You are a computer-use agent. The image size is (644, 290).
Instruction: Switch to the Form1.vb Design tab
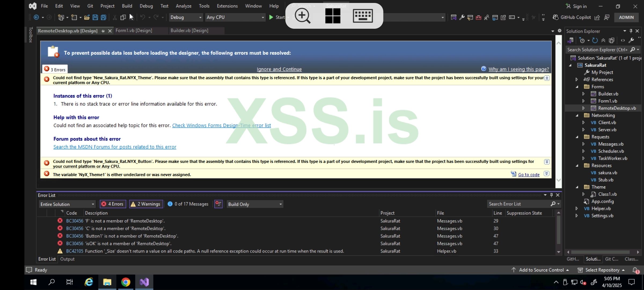[134, 31]
